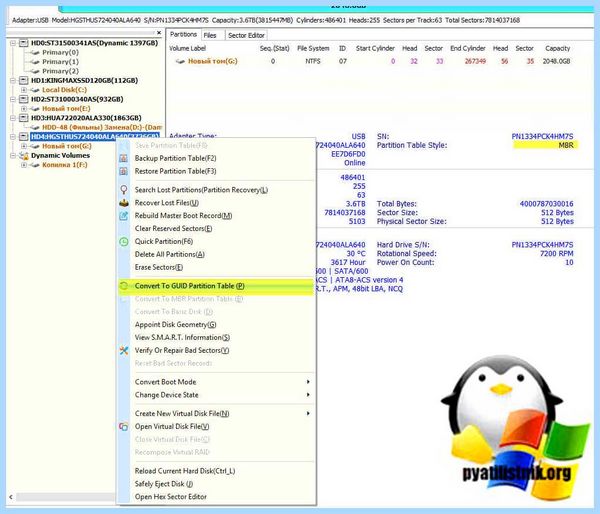Click the Capacity column header
This screenshot has height=514, width=600.
click(558, 48)
